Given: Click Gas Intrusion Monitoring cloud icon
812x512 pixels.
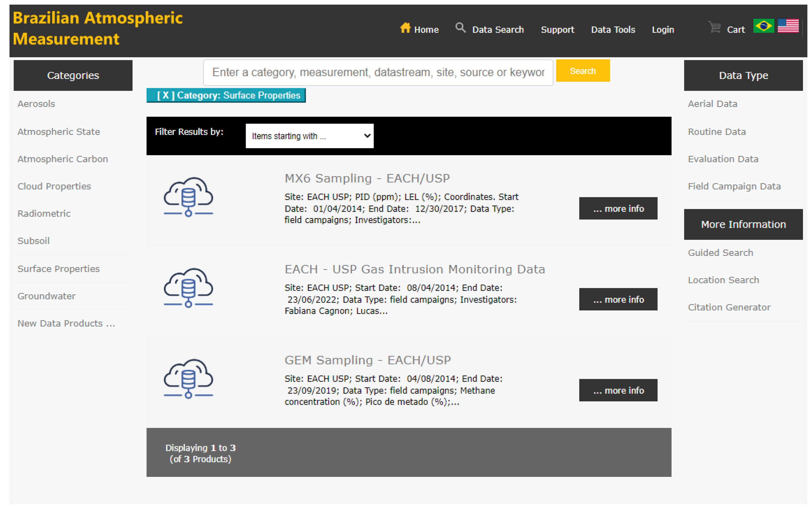Looking at the screenshot, I should (188, 288).
